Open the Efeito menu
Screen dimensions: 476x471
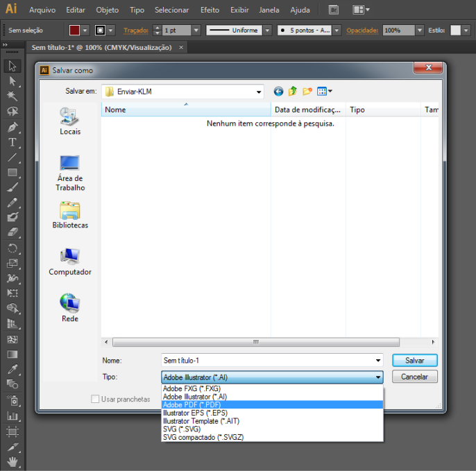coord(210,10)
